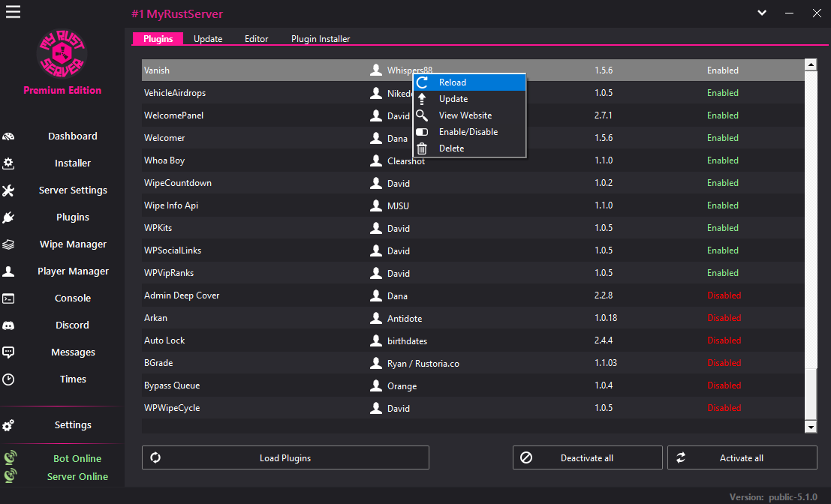Switch to the Update tab
This screenshot has width=831, height=504.
tap(208, 39)
